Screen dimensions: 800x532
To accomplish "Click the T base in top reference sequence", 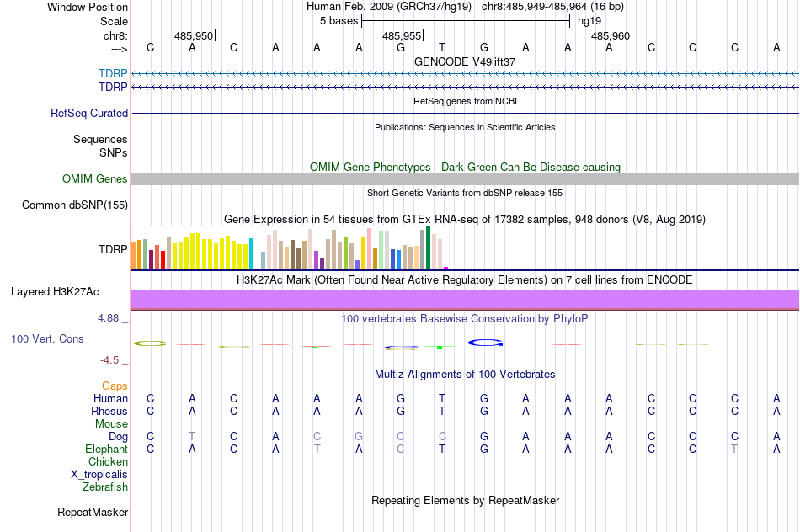I will click(442, 47).
